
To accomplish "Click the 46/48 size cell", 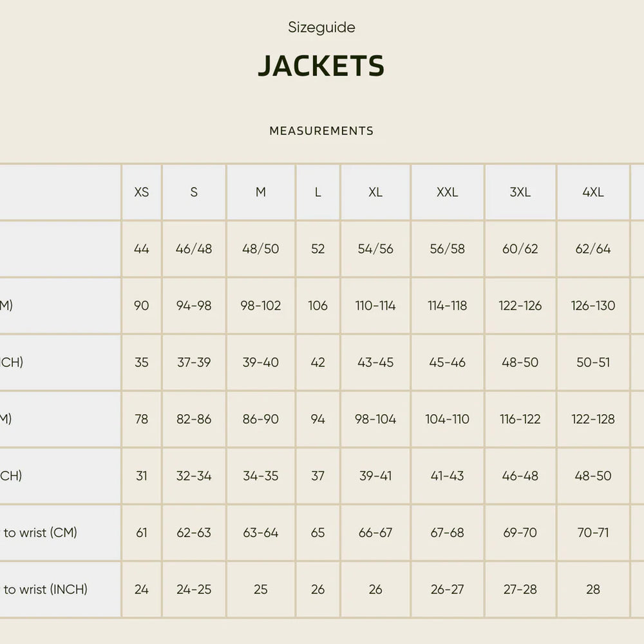I will tap(194, 249).
